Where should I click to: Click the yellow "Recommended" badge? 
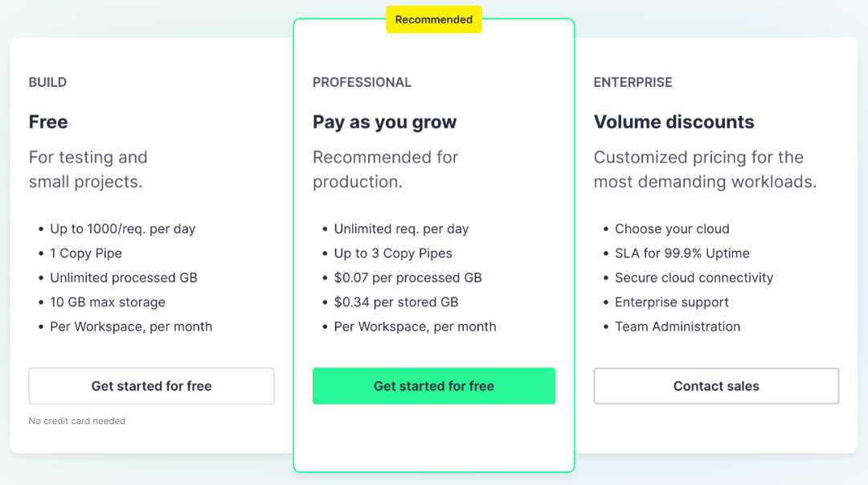[x=434, y=20]
